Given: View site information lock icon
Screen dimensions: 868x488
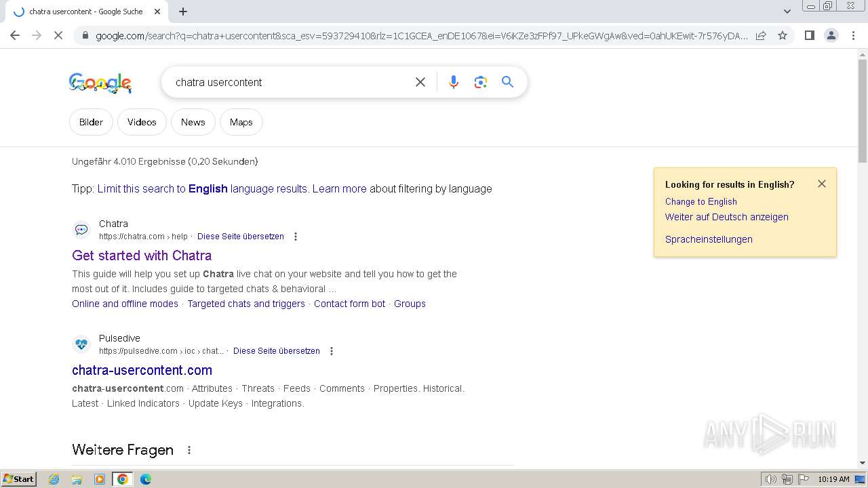Looking at the screenshot, I should point(85,35).
